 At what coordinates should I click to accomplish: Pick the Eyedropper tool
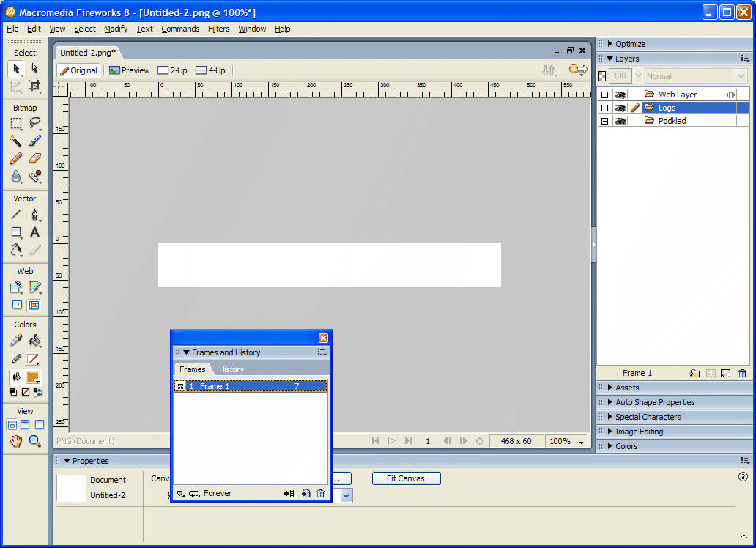16,341
